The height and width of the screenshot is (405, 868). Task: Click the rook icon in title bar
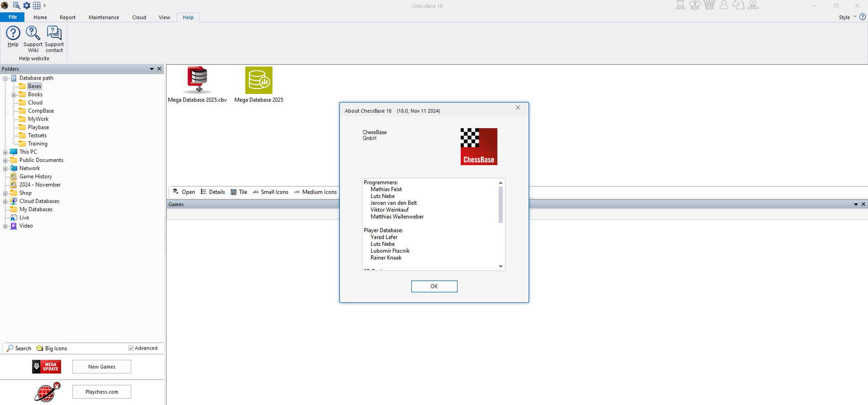click(680, 5)
